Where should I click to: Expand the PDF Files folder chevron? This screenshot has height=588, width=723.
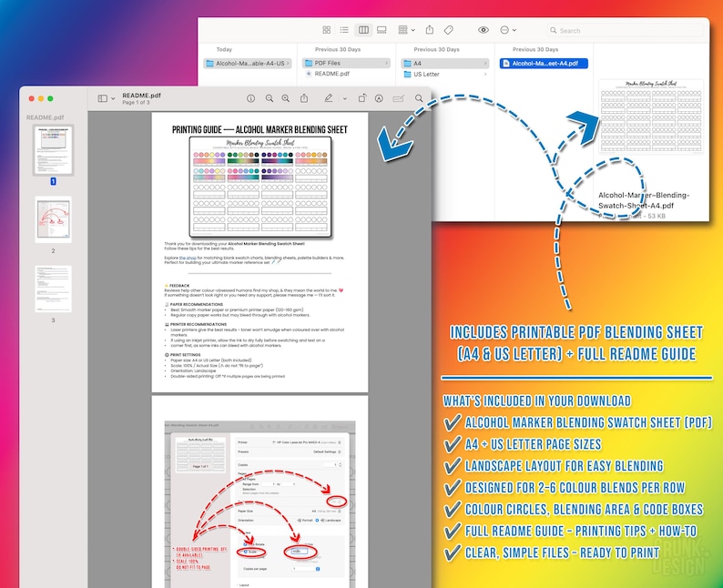(386, 63)
